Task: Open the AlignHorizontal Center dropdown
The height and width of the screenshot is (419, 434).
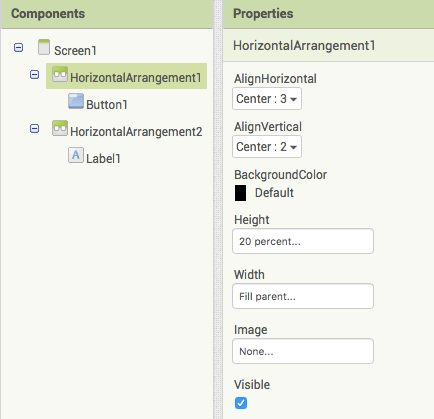Action: (267, 99)
